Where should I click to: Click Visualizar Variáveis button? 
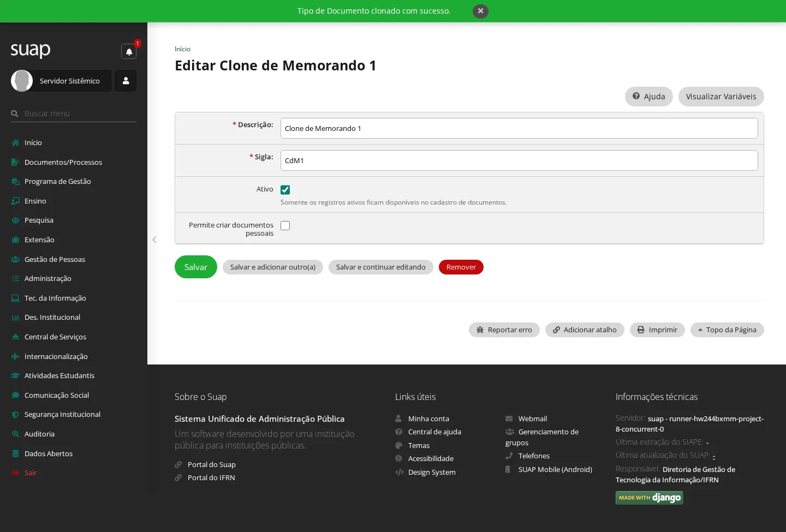click(x=721, y=97)
